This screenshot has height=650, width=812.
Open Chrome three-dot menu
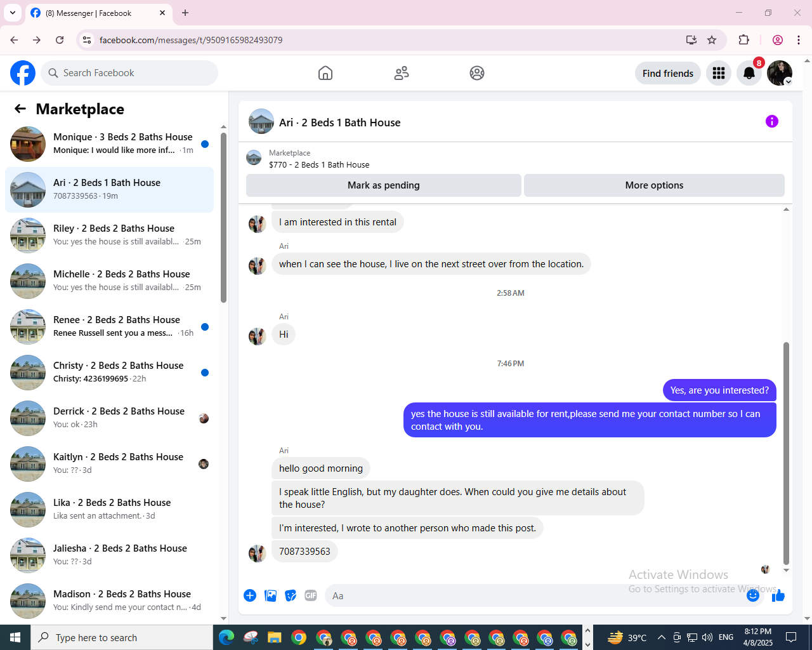point(799,40)
